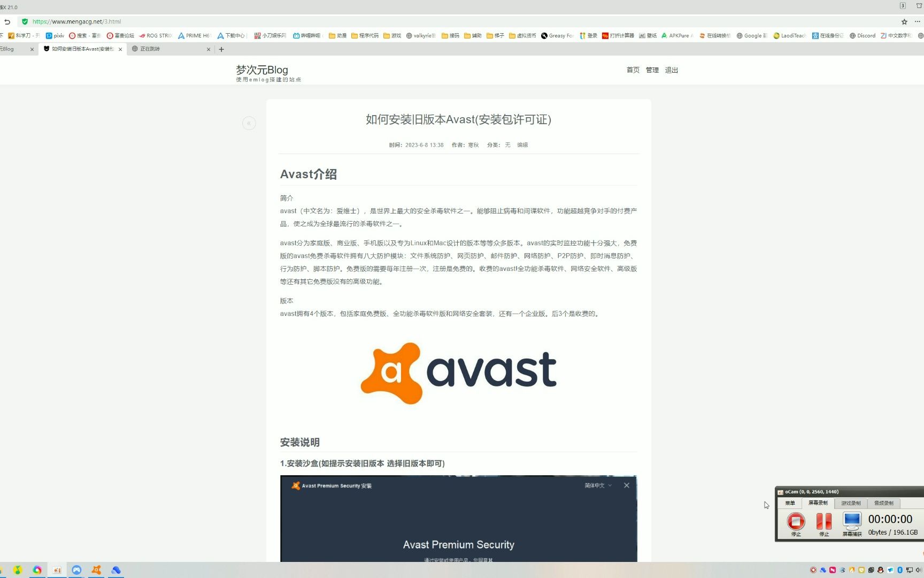Click the 安装说明 heading

click(300, 443)
